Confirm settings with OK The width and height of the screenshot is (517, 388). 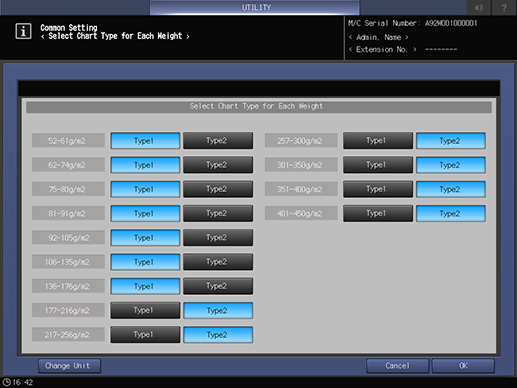pyautogui.click(x=463, y=366)
